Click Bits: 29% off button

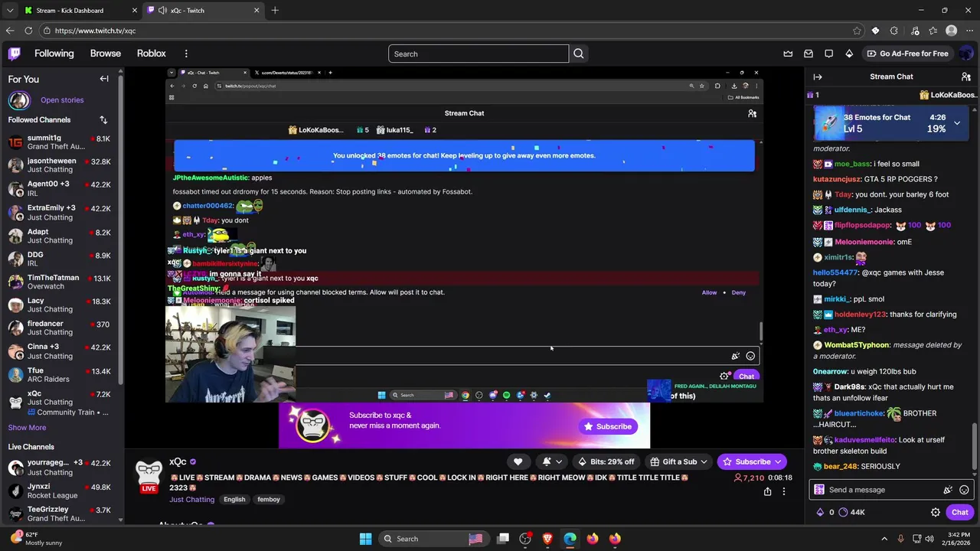(606, 461)
